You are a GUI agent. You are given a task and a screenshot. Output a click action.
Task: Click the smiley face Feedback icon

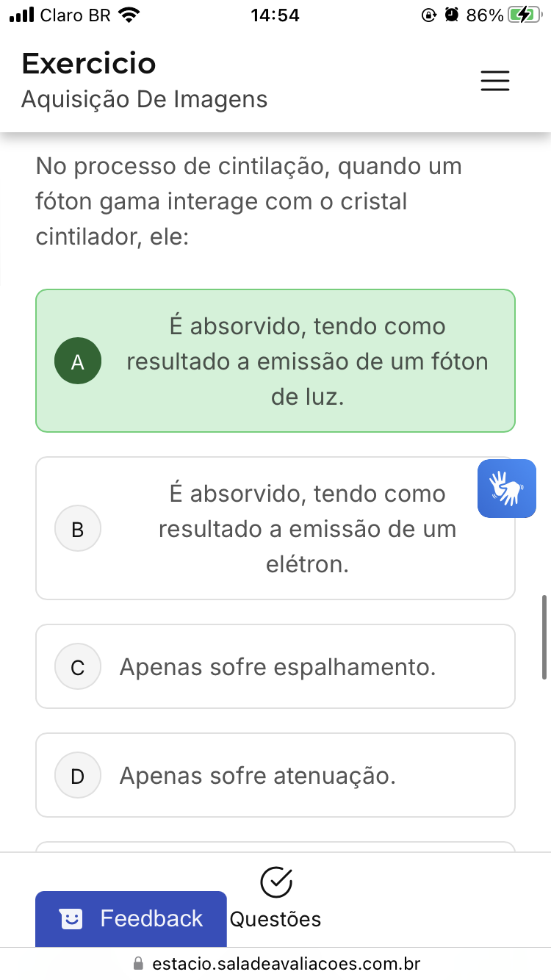point(71,919)
